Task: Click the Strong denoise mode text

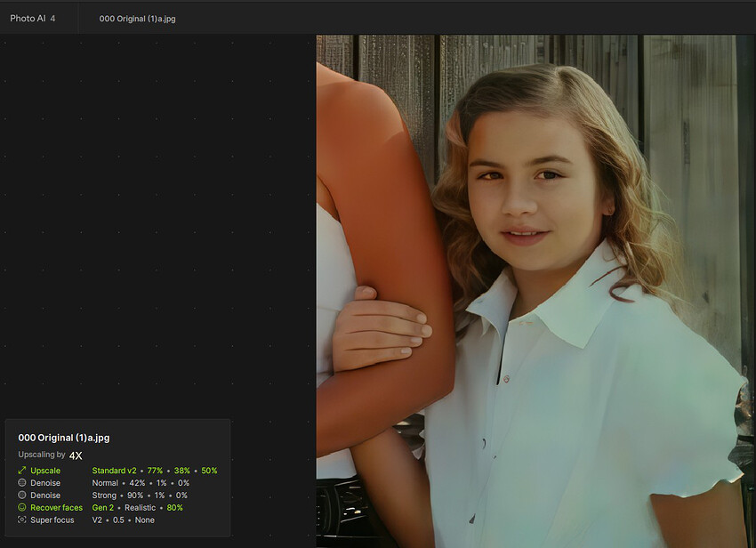Action: pos(104,496)
